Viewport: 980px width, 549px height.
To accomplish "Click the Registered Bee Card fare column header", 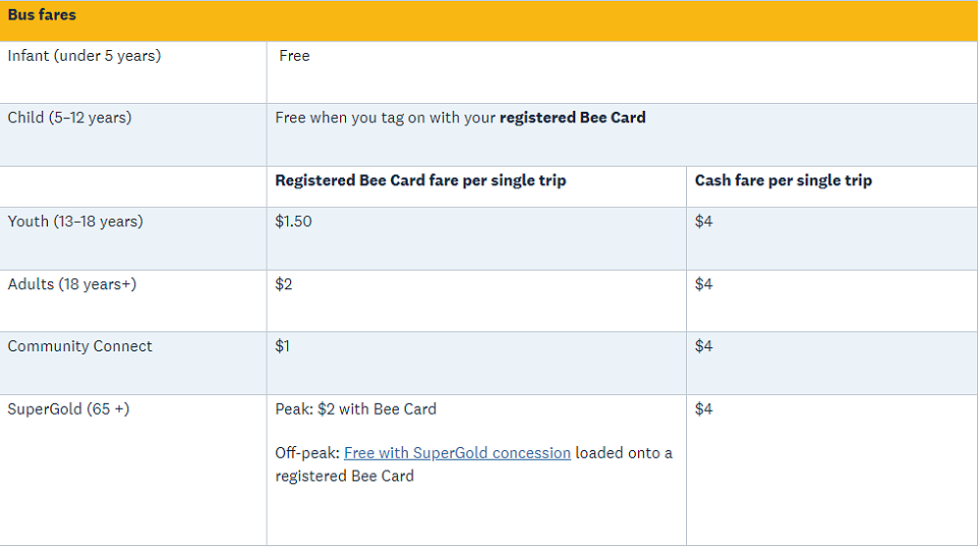I will coord(420,180).
